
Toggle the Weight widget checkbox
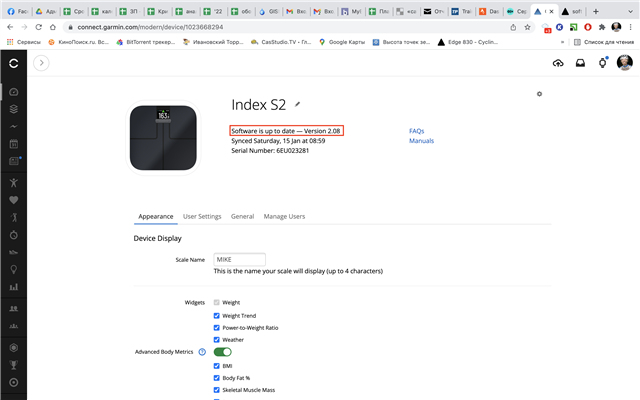(x=216, y=302)
